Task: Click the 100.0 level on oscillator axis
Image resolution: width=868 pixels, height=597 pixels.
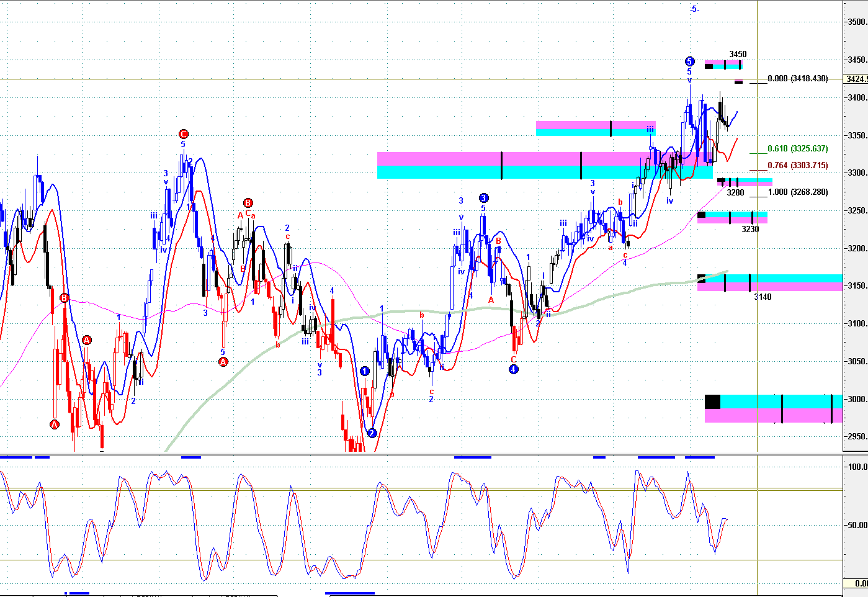Action: (858, 467)
